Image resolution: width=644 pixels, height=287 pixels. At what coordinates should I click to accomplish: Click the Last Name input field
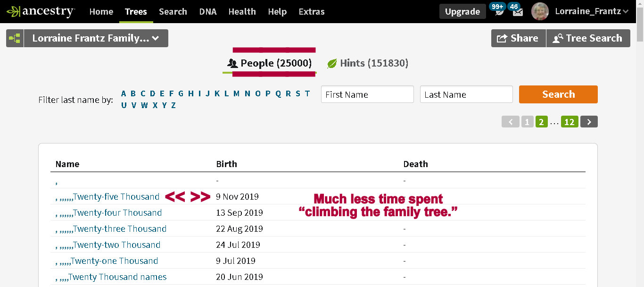click(x=466, y=94)
